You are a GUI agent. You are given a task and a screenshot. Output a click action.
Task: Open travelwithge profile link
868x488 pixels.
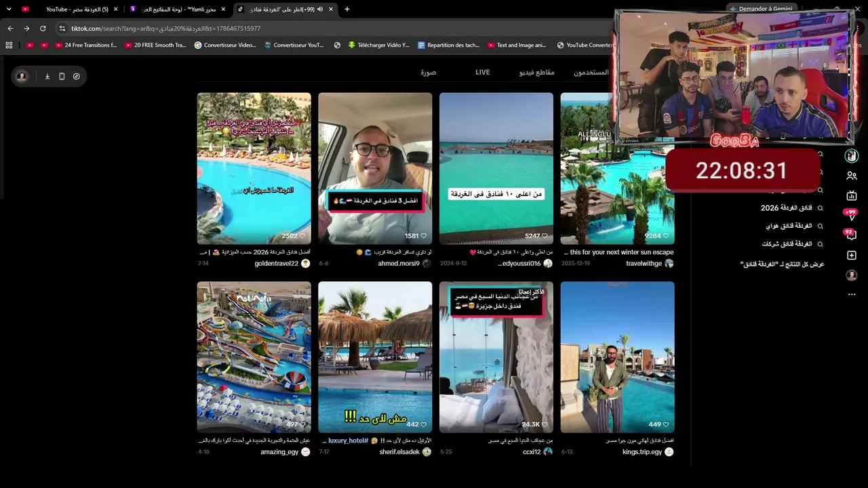pyautogui.click(x=644, y=264)
